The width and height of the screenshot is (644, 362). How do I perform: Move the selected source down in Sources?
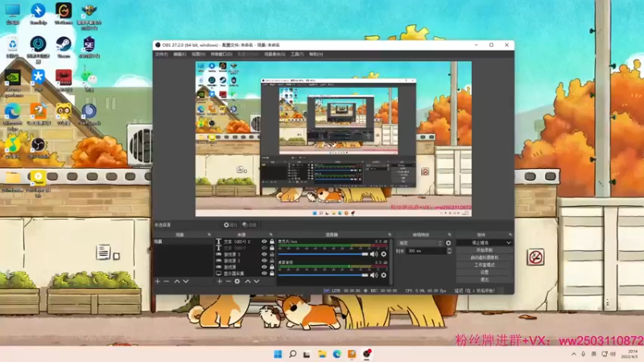(x=256, y=282)
